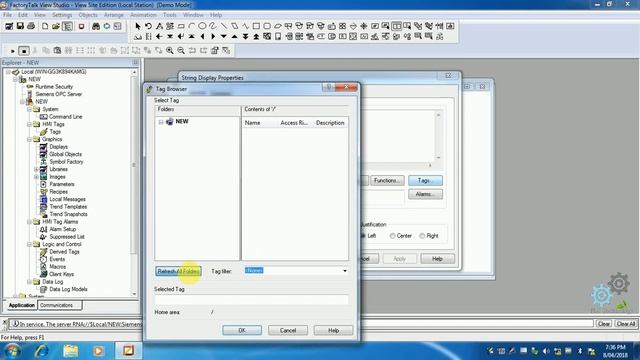Open Symbol Factory in Explorer tree
The width and height of the screenshot is (640, 360).
point(66,162)
